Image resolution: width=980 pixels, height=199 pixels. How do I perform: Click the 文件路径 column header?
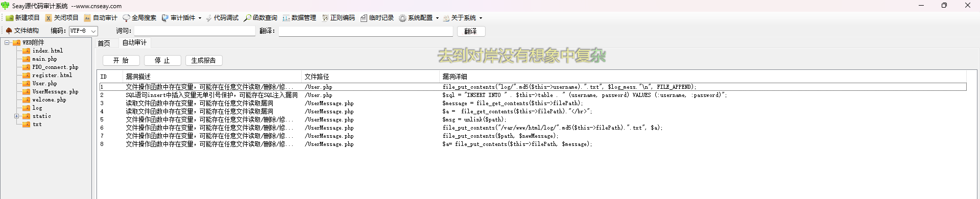coord(371,77)
